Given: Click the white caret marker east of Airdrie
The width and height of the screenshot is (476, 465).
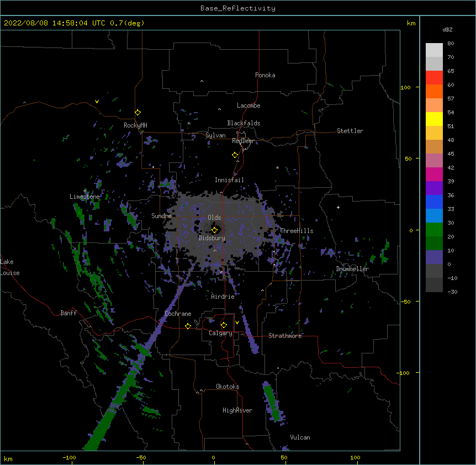Looking at the screenshot, I should [263, 290].
